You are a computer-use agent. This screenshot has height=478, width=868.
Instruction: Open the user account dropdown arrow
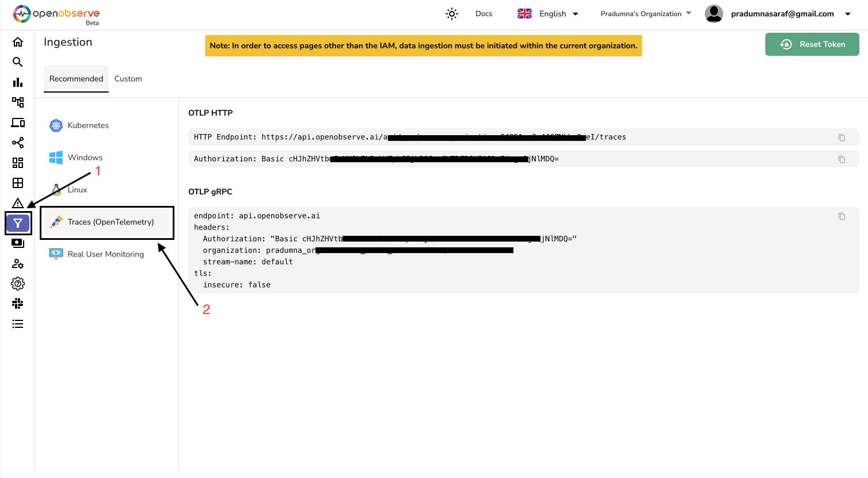point(847,14)
